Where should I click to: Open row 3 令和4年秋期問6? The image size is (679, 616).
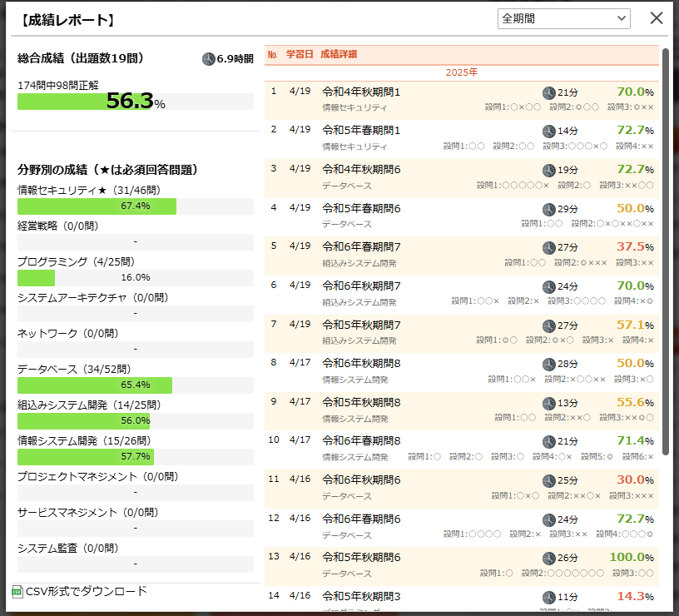pyautogui.click(x=462, y=178)
